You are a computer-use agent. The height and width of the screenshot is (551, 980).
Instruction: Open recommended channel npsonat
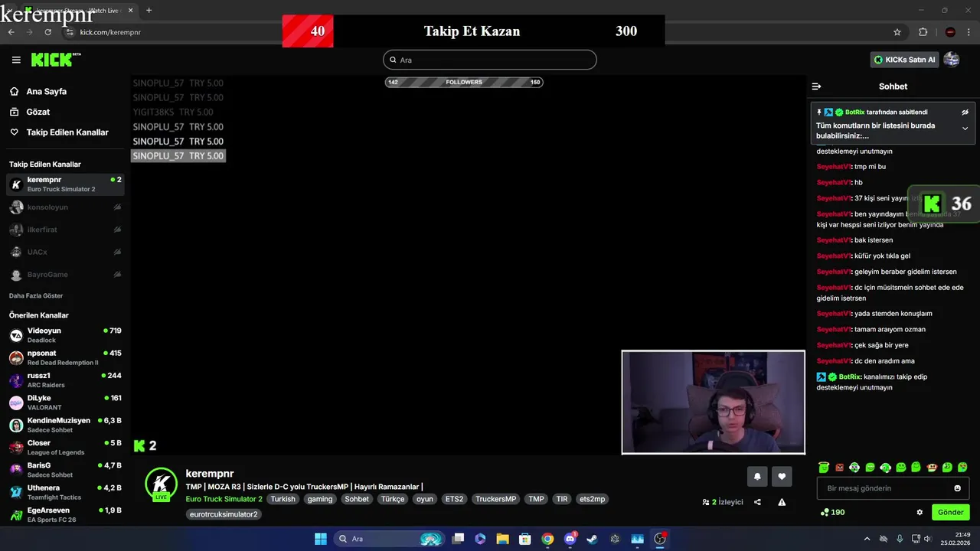[65, 357]
